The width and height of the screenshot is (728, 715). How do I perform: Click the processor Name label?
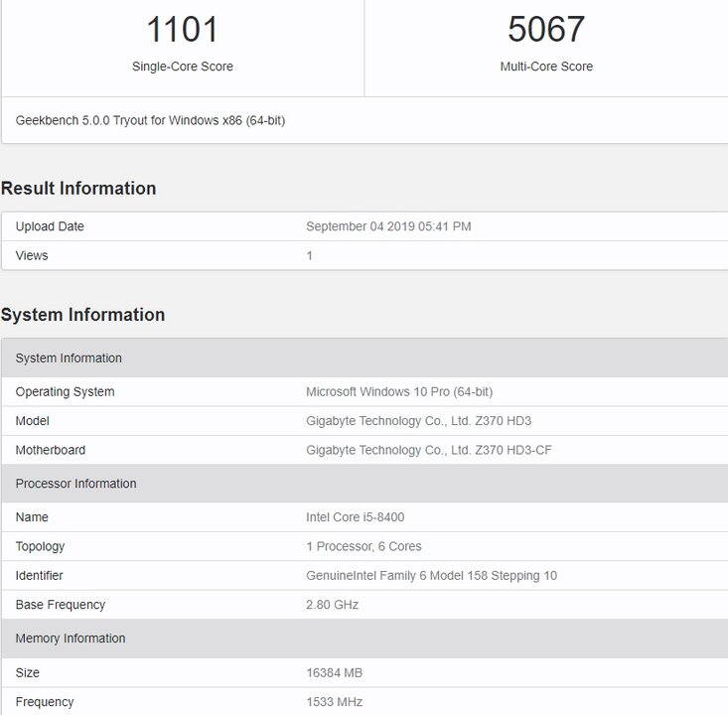tap(32, 517)
